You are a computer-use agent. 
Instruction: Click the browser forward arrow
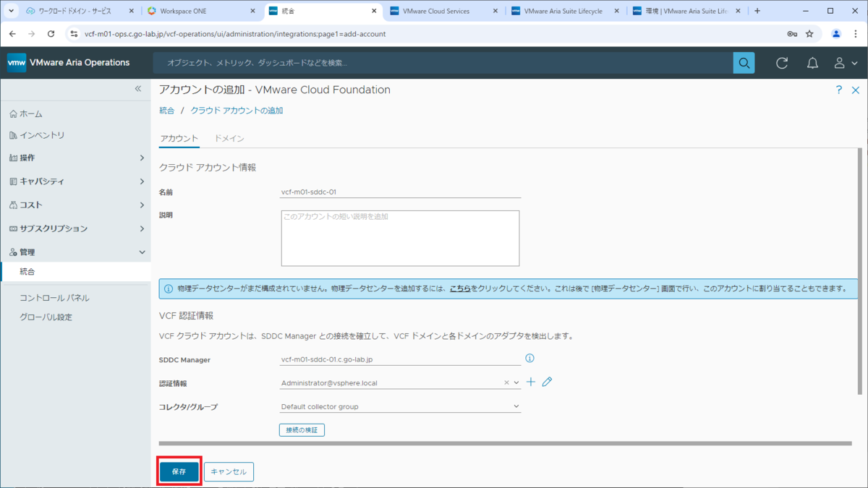point(31,33)
